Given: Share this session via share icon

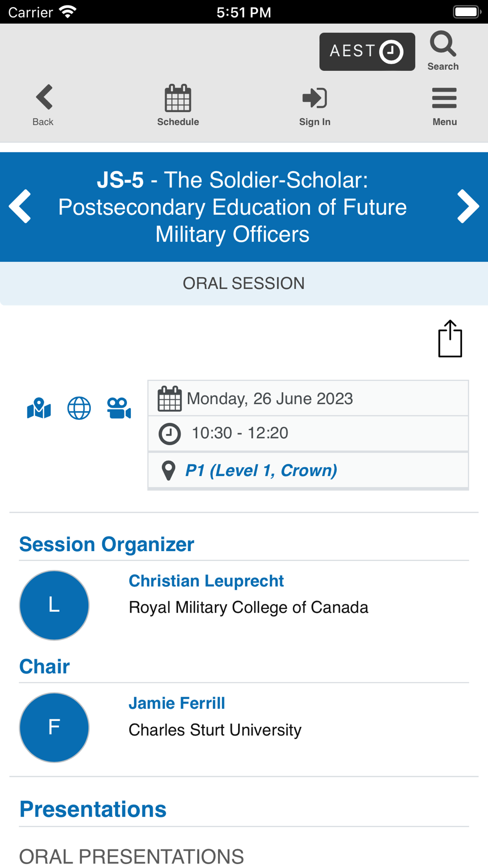Looking at the screenshot, I should coord(450,339).
